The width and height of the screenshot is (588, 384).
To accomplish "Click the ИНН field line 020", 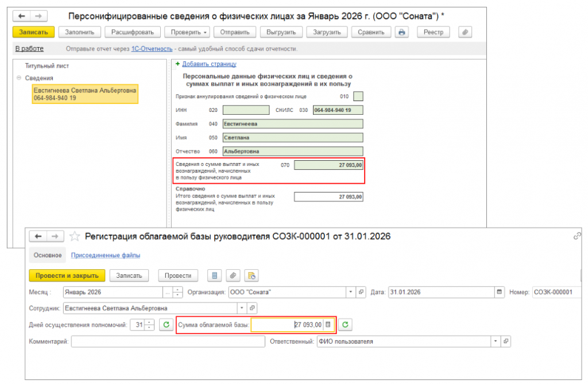I will click(x=246, y=110).
